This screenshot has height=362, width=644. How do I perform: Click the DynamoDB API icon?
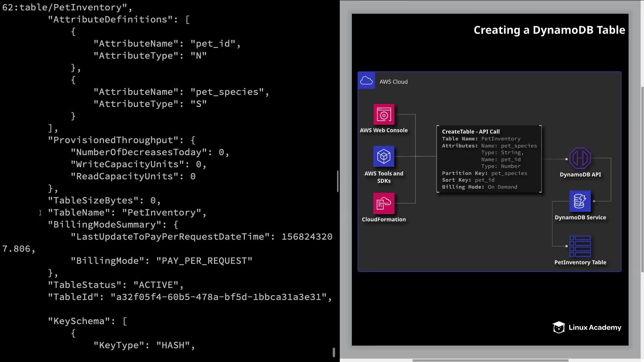click(x=580, y=158)
